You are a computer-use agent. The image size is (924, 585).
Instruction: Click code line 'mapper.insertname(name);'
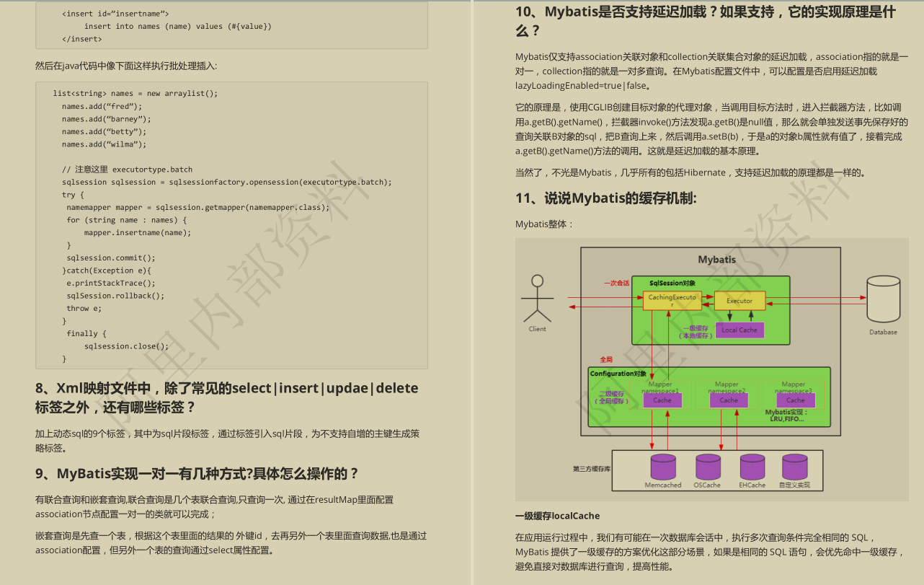[x=138, y=232]
